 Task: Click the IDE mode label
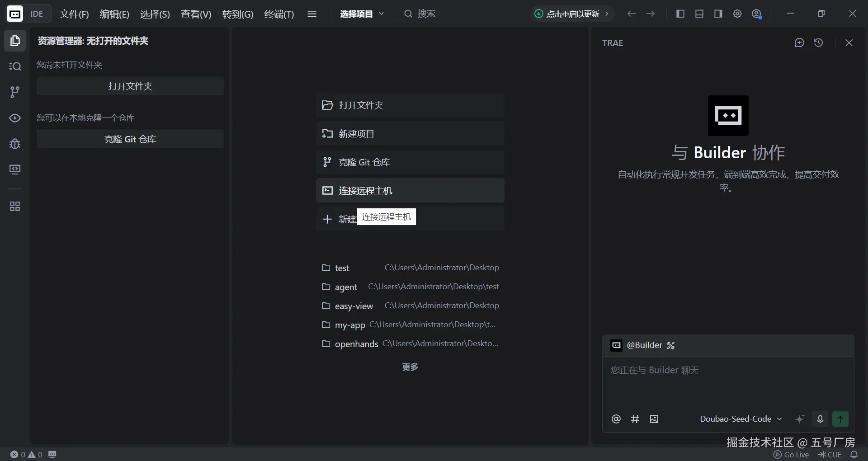[x=37, y=14]
